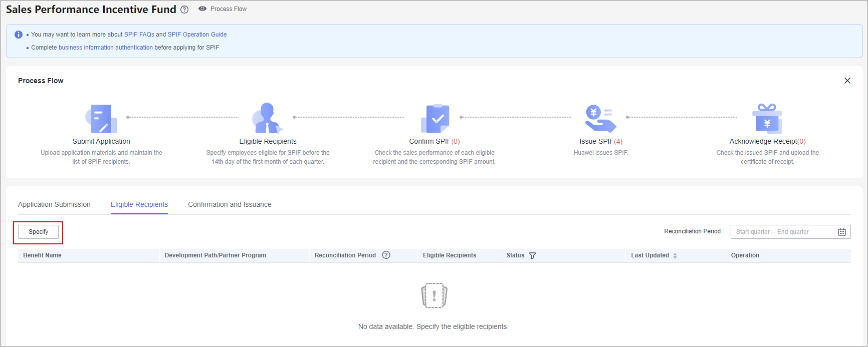Follow the business information authentication link

point(106,48)
